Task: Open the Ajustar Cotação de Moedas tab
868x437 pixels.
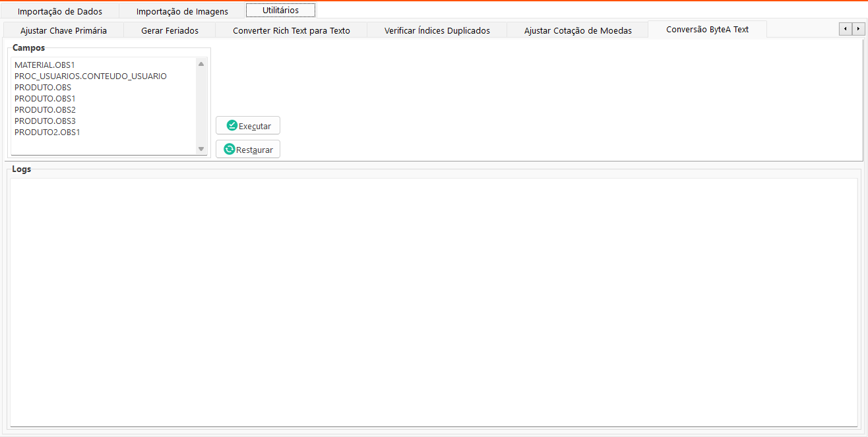Action: pos(578,30)
